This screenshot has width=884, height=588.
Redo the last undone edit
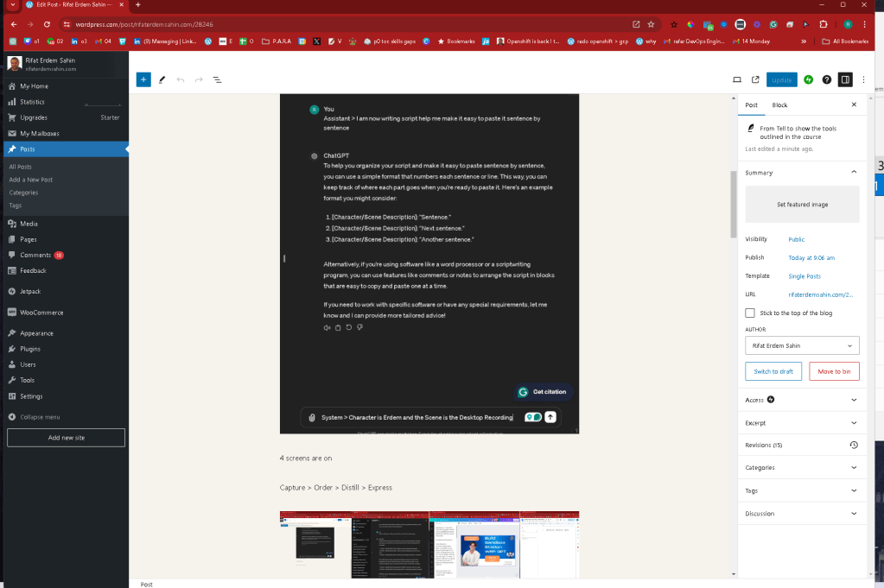point(199,80)
